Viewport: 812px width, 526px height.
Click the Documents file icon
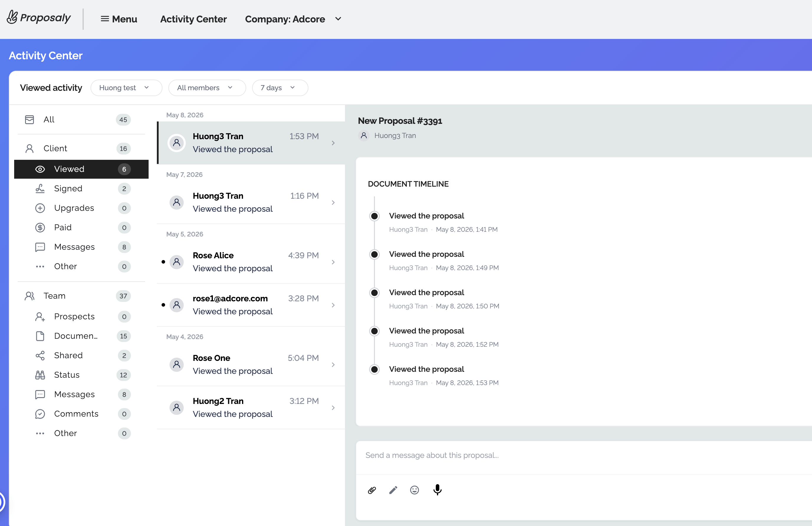click(40, 336)
